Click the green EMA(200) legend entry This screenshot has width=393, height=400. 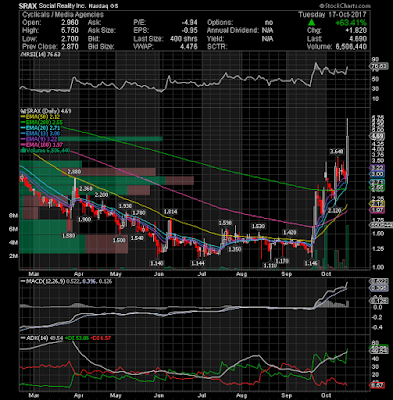coord(42,123)
